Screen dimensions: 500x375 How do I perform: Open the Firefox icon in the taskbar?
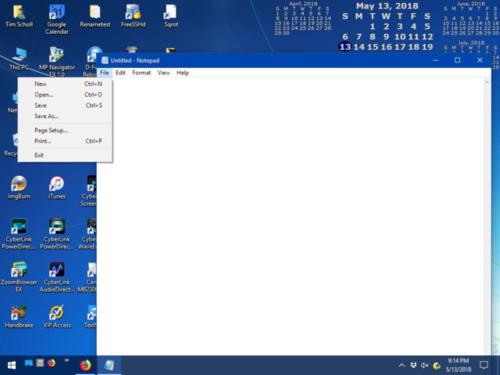pyautogui.click(x=86, y=365)
